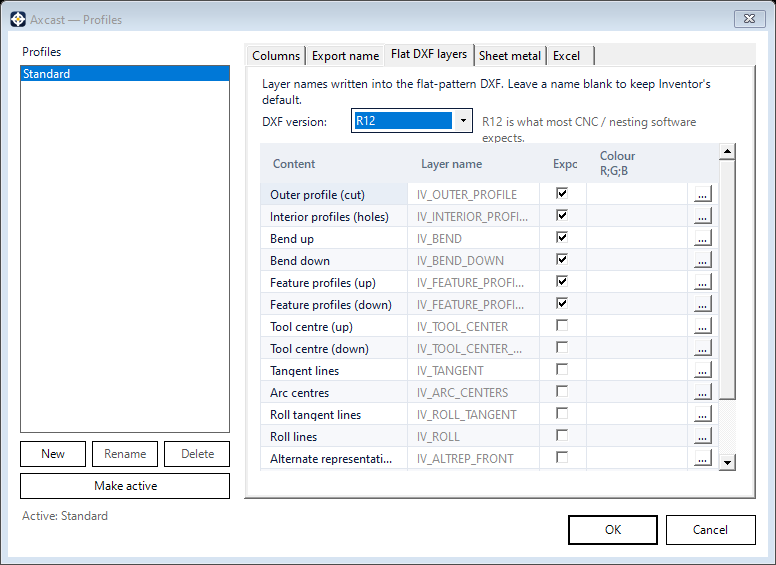The width and height of the screenshot is (776, 565).
Task: Click the layer table scroll down arrow
Action: click(727, 463)
